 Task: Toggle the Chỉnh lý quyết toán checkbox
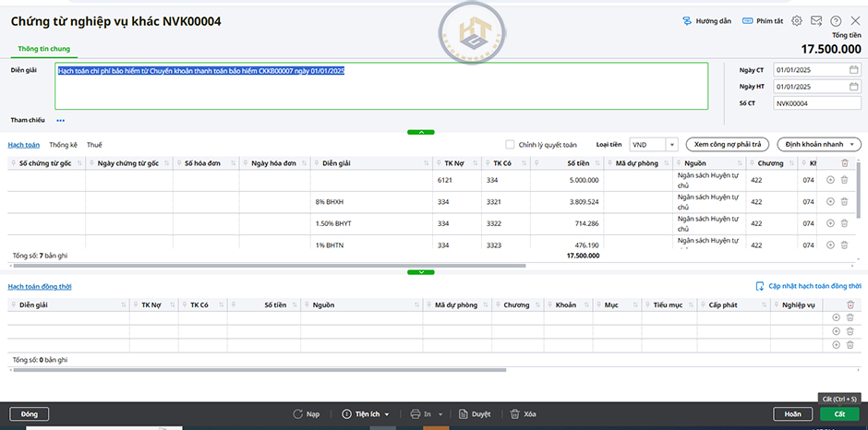point(510,145)
